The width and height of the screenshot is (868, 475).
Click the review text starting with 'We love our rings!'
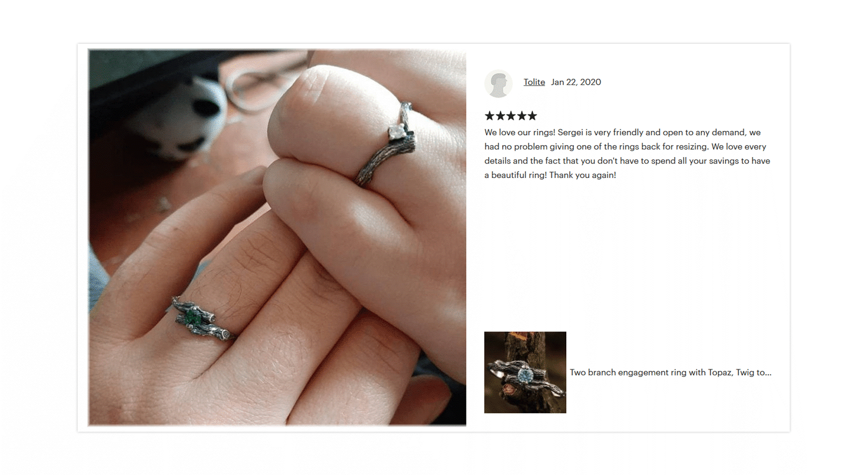coord(627,154)
